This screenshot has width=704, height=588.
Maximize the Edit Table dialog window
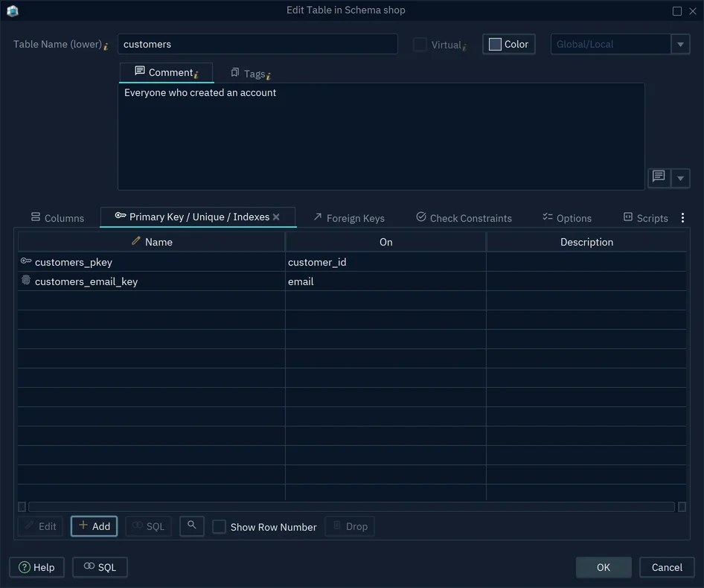tap(676, 10)
